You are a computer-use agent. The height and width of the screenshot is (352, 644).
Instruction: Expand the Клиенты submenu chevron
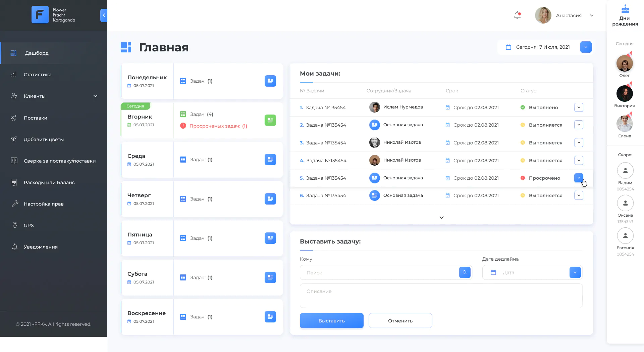click(95, 96)
